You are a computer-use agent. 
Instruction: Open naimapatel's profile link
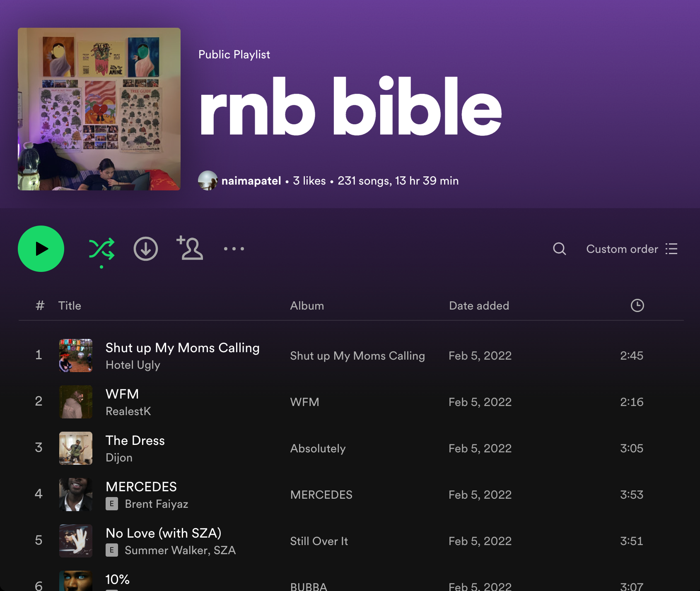(x=251, y=181)
